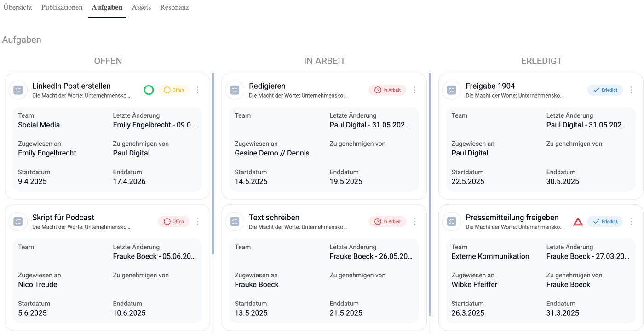
Task: Click the task icon on Pressemitteilung freigeben card
Action: point(451,222)
